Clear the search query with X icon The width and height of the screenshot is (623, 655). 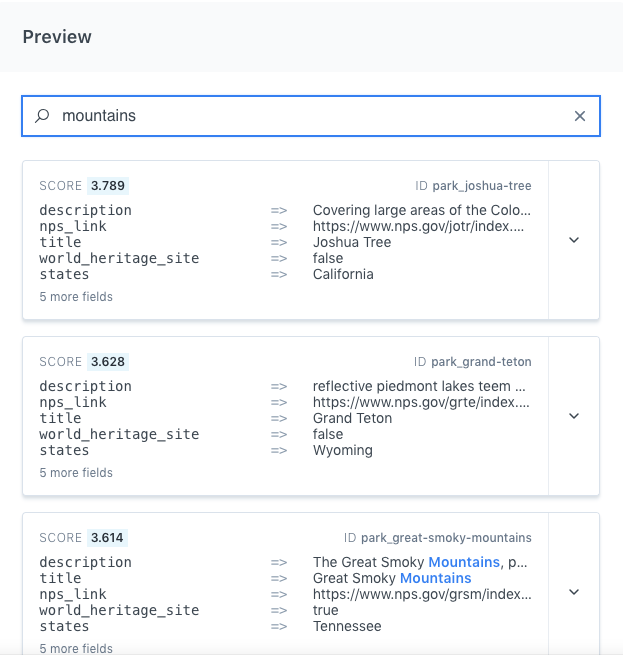[580, 116]
